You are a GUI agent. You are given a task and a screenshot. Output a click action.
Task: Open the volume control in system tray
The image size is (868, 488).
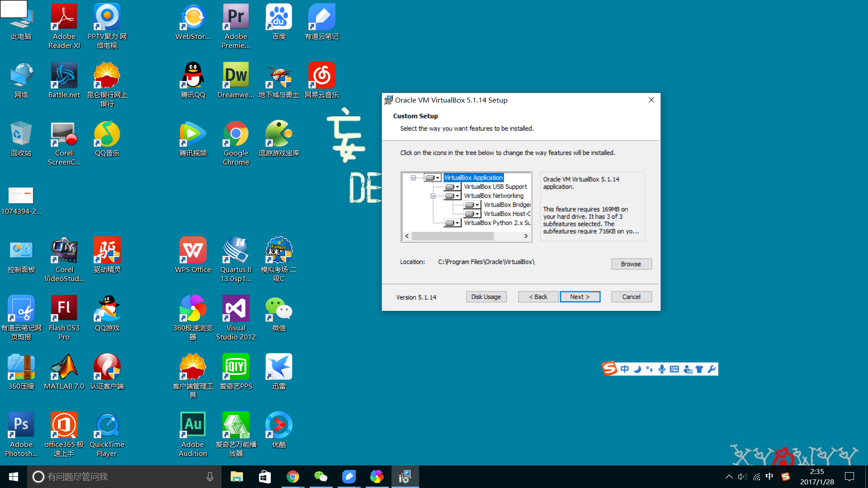coord(742,477)
